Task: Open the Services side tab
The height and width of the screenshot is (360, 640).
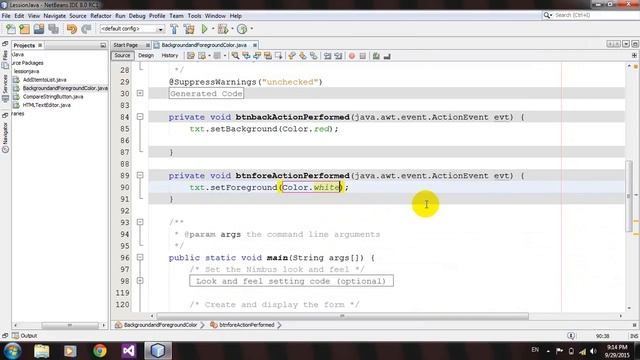Action: point(5,88)
